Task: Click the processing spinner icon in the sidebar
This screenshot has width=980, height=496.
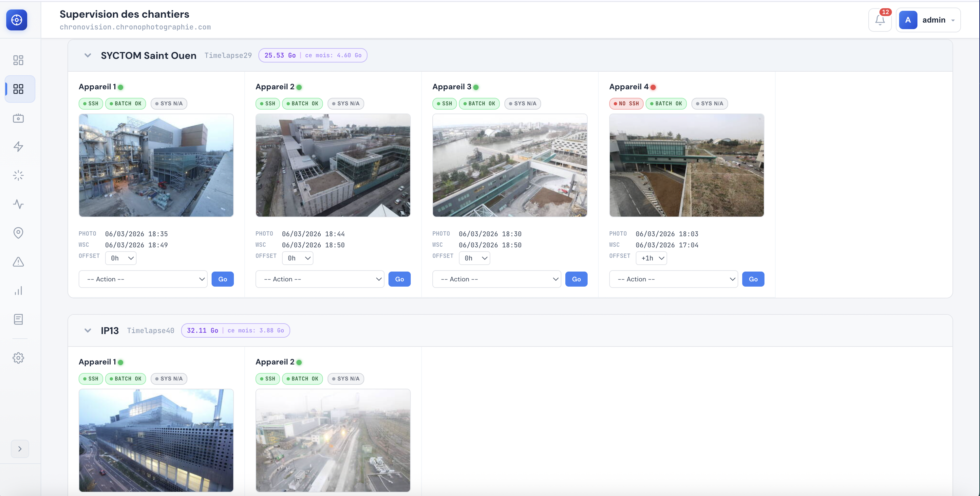Action: click(x=18, y=175)
